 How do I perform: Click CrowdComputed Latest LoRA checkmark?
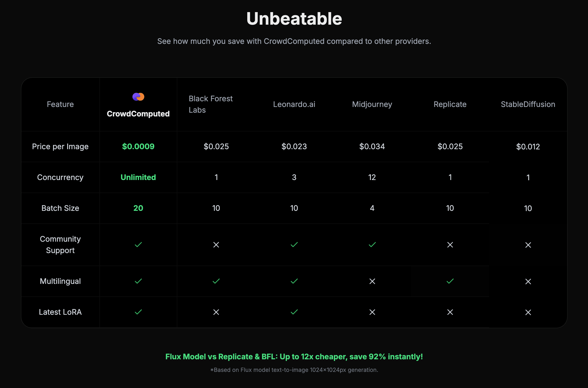click(x=138, y=312)
